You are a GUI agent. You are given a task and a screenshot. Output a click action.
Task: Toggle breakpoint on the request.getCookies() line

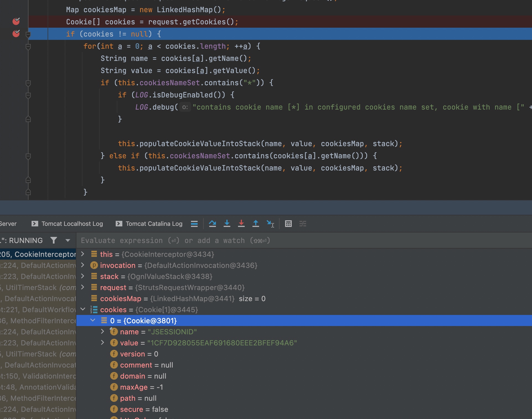[16, 21]
